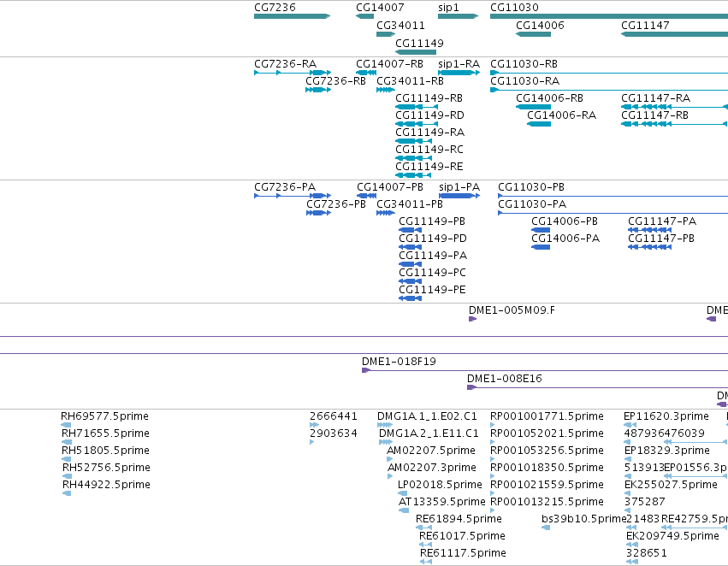Viewport: 728px width, 566px height.
Task: Open the CG11147-PB protein
Action: click(x=649, y=247)
